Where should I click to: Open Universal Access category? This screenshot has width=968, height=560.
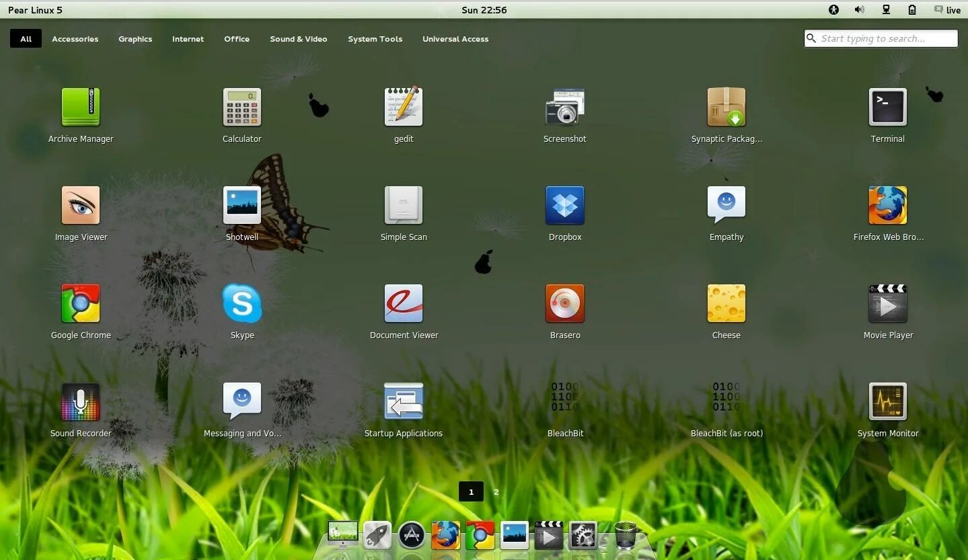click(455, 38)
